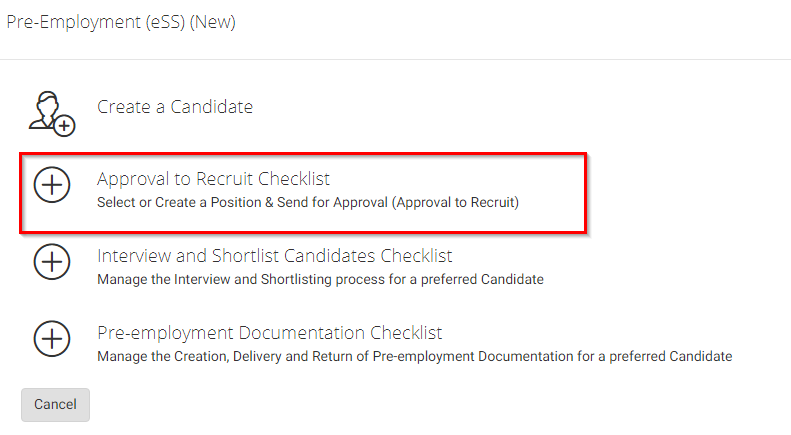Open the Create a Candidate option
This screenshot has height=435, width=791.
pos(175,107)
